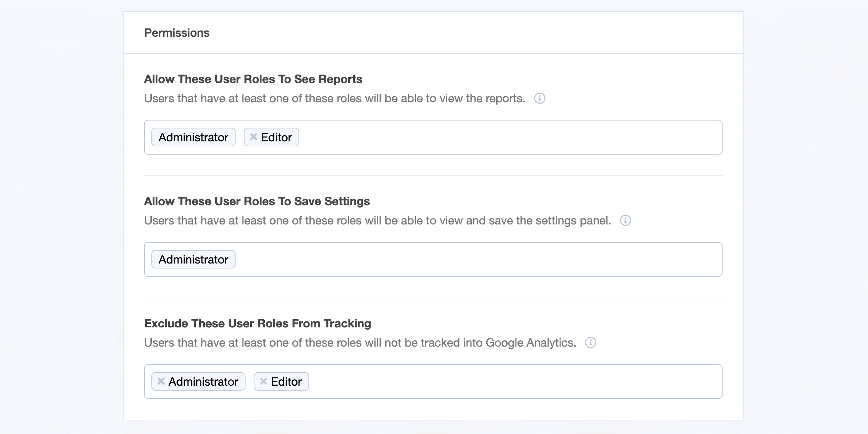Select Administrator tag in Save Settings field

tap(193, 260)
